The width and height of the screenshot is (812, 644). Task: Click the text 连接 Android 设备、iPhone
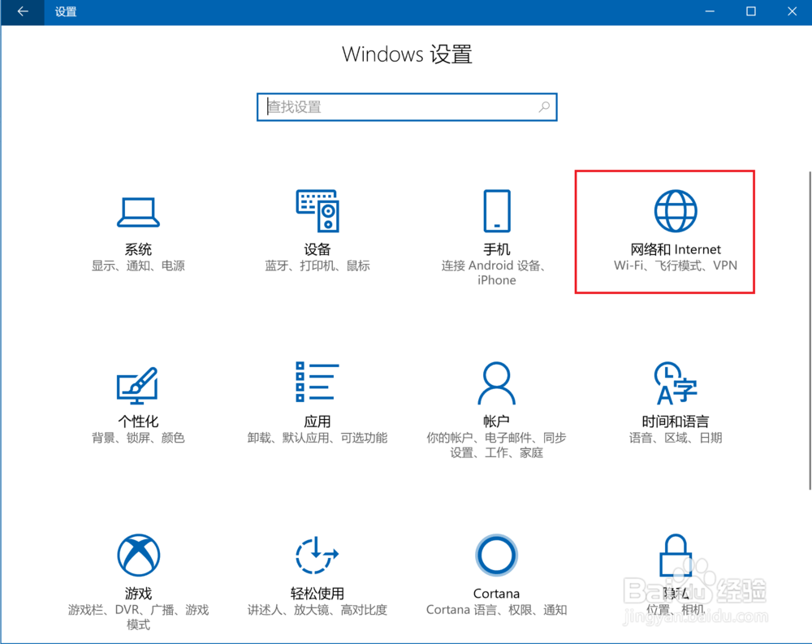pyautogui.click(x=497, y=273)
